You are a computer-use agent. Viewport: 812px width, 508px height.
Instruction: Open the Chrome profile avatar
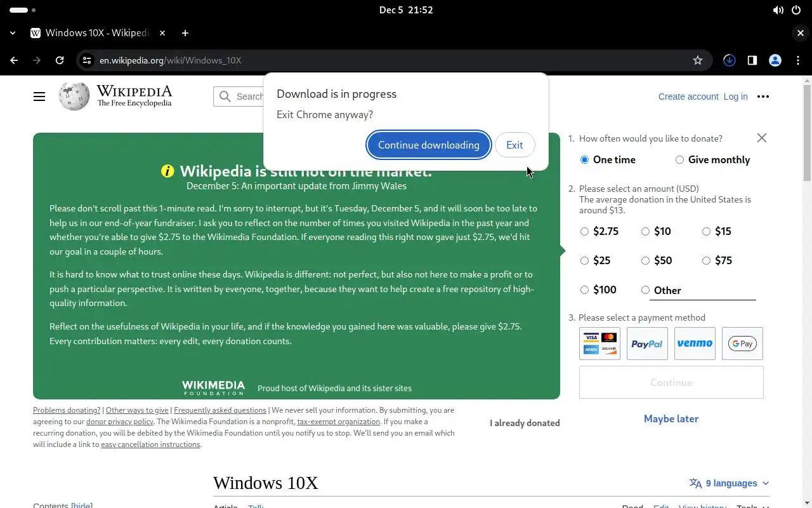(x=775, y=60)
